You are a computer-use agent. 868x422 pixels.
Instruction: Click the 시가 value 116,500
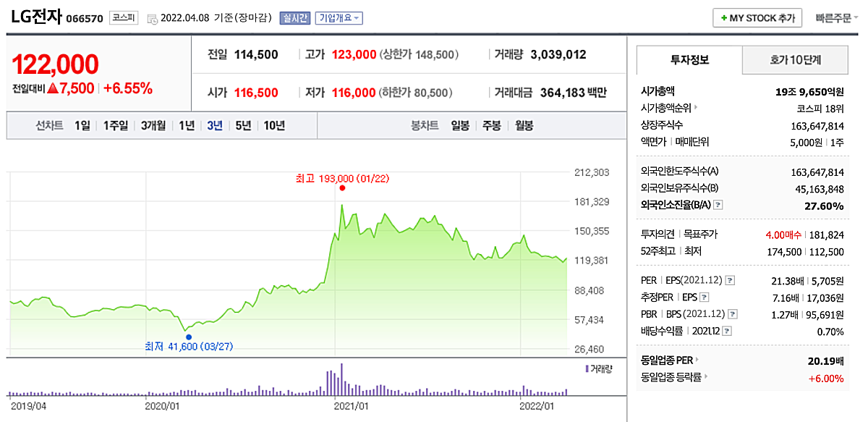click(256, 93)
